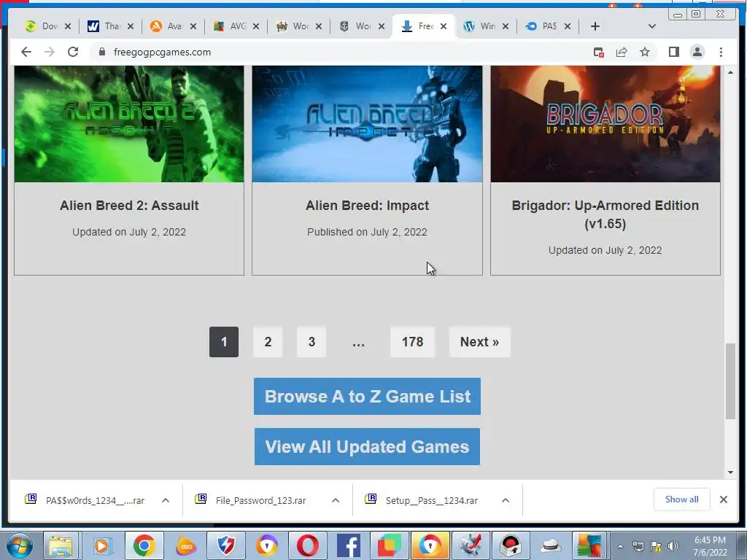Viewport: 747px width, 560px height.
Task: Open Alien Breed: Impact thumbnail
Action: (x=368, y=124)
